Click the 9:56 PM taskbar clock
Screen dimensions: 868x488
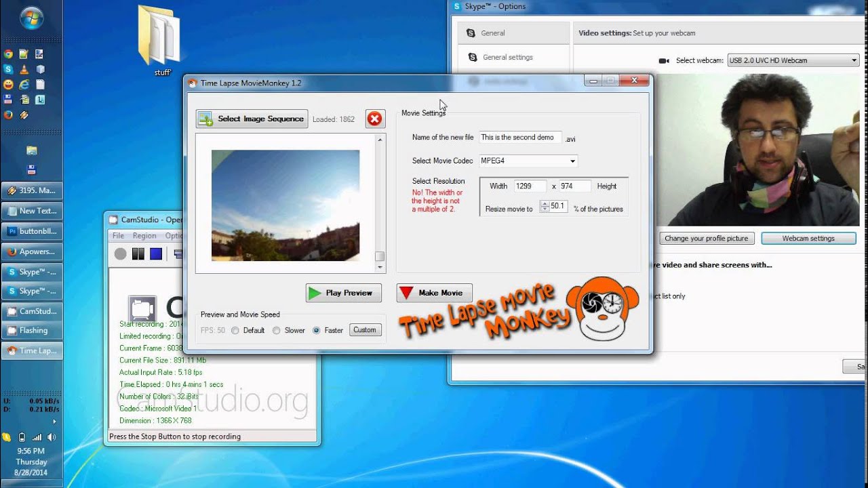31,462
